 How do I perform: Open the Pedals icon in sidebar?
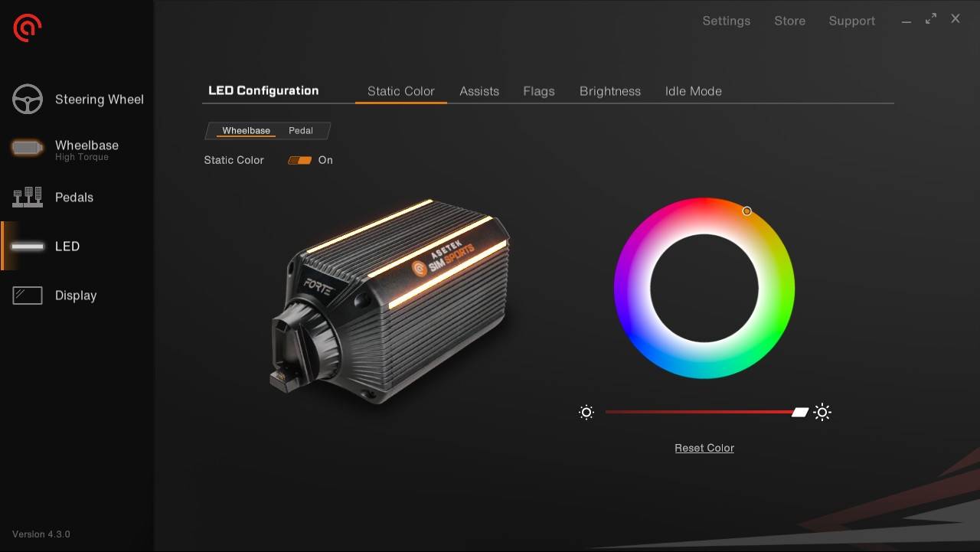(28, 198)
